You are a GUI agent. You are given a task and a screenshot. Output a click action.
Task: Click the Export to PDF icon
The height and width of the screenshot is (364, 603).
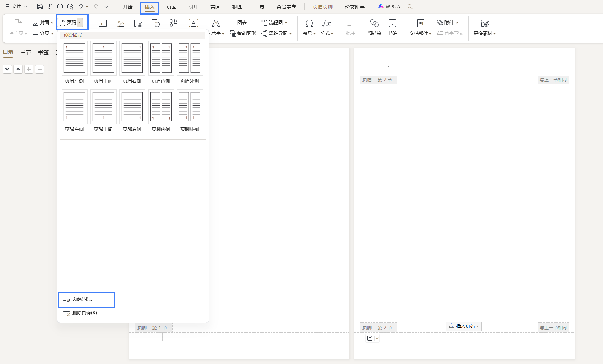[x=50, y=7]
